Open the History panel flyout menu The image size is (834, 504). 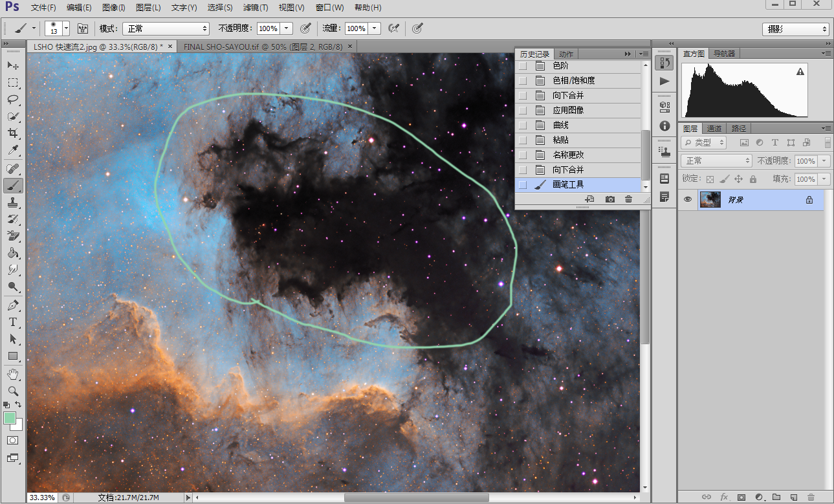644,54
